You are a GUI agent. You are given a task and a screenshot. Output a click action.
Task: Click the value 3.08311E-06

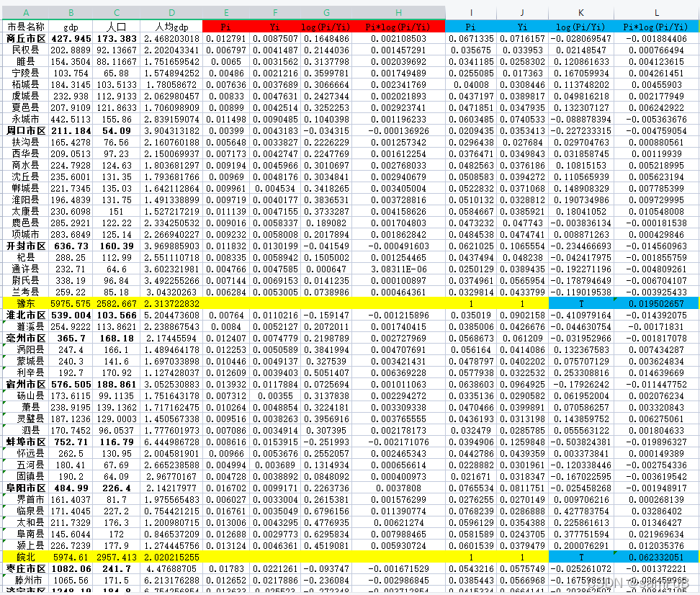[x=398, y=269]
